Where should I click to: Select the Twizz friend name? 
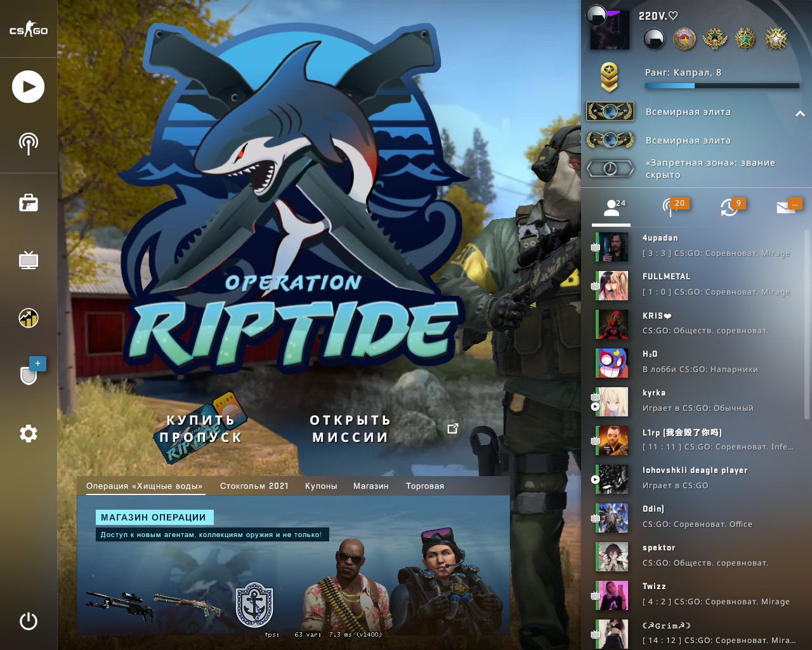tap(654, 587)
